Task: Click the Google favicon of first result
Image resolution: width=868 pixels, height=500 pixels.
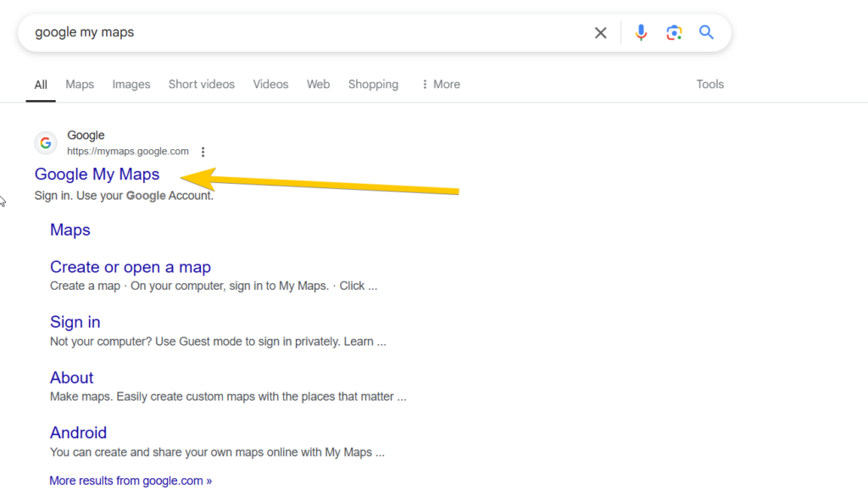Action: click(x=46, y=143)
